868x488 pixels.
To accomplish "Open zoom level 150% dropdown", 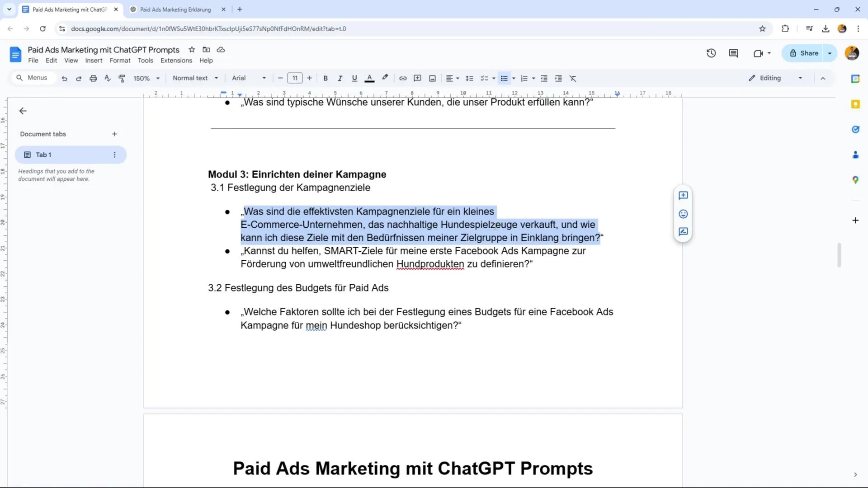I will pyautogui.click(x=146, y=78).
